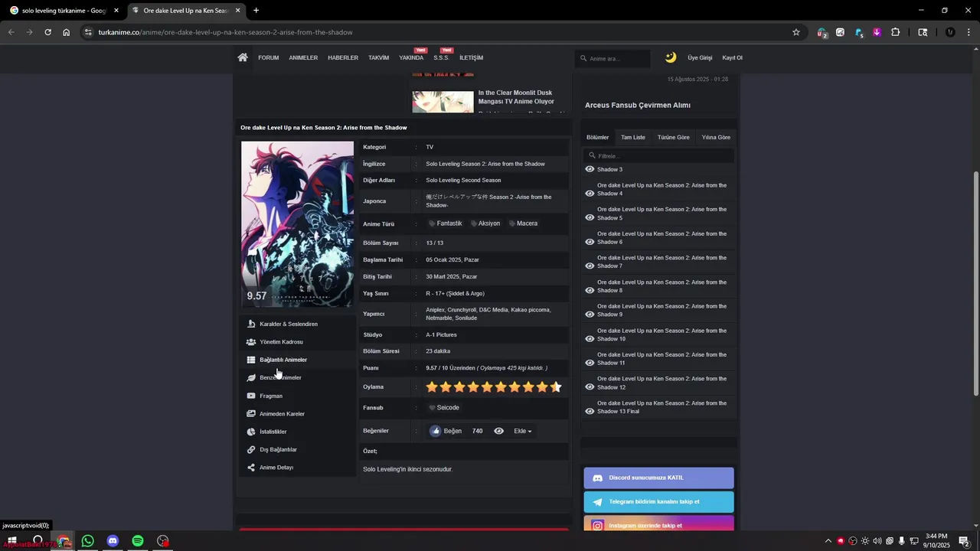The height and width of the screenshot is (551, 980).
Task: Open Discord from the taskbar
Action: [113, 541]
